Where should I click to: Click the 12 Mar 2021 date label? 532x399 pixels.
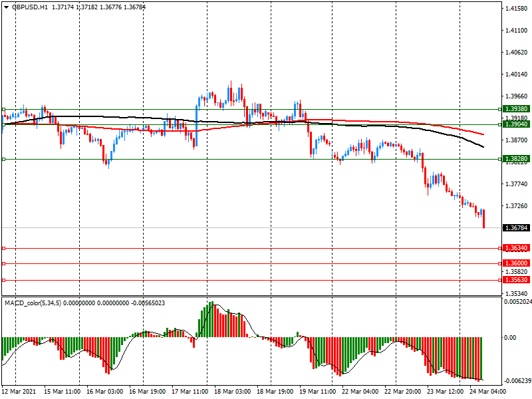18,392
